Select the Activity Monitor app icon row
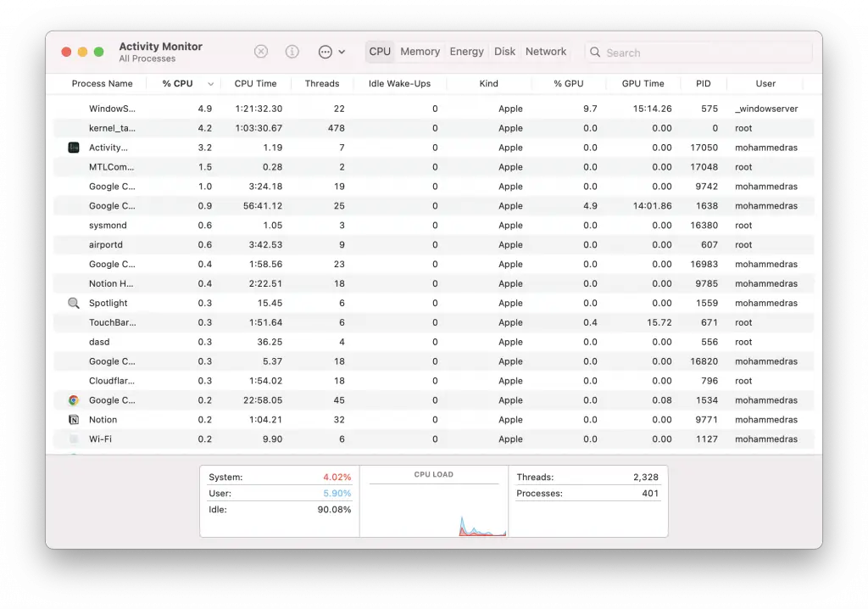This screenshot has height=609, width=868. point(74,148)
